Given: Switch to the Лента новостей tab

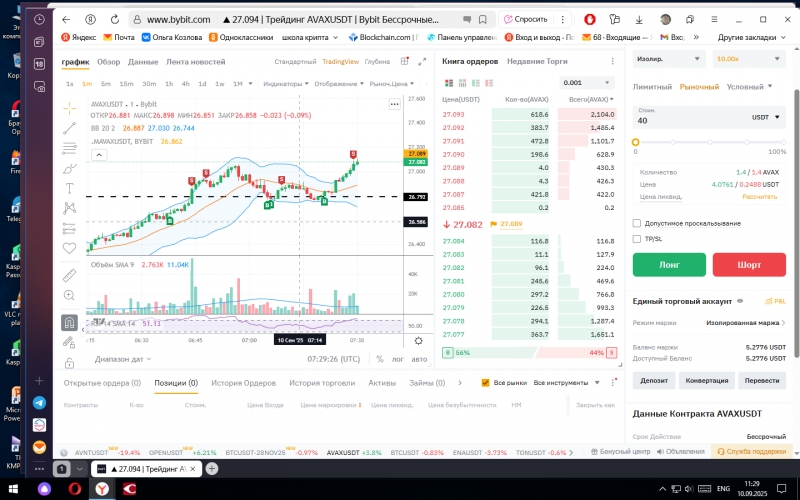Looking at the screenshot, I should 195,62.
